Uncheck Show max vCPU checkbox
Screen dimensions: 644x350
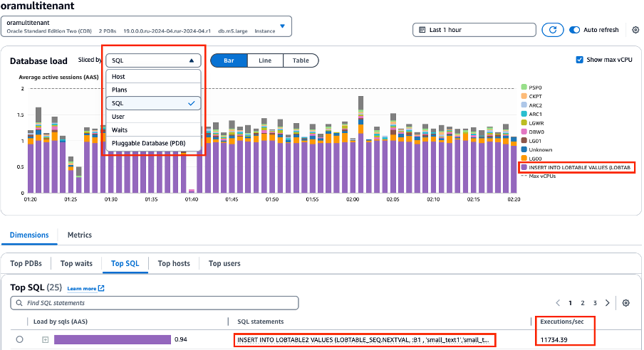click(x=579, y=60)
